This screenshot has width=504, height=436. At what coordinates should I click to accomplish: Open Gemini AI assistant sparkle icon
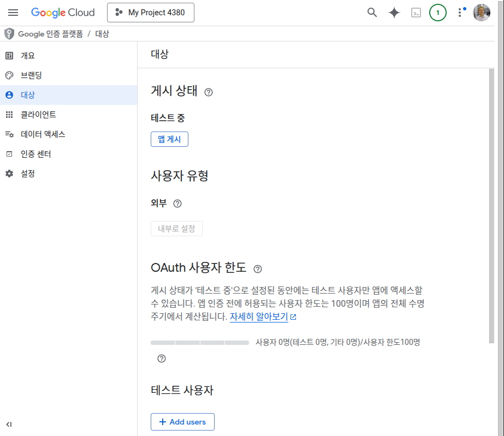tap(394, 13)
